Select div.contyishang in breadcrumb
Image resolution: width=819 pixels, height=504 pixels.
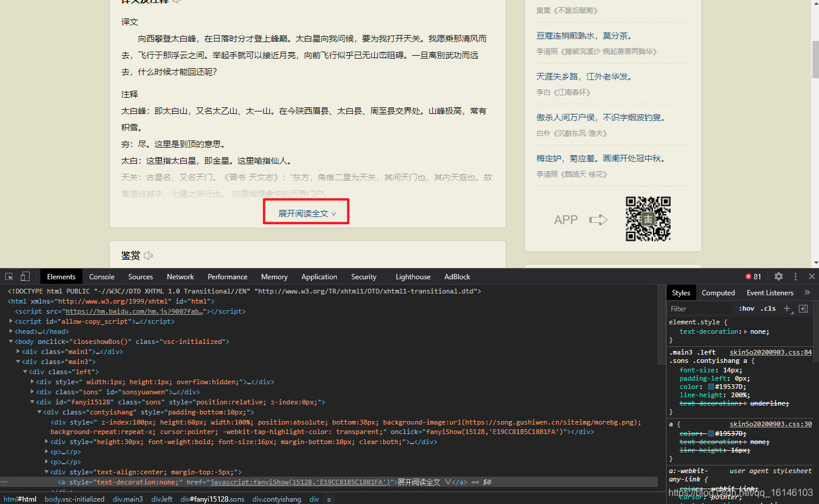(277, 499)
